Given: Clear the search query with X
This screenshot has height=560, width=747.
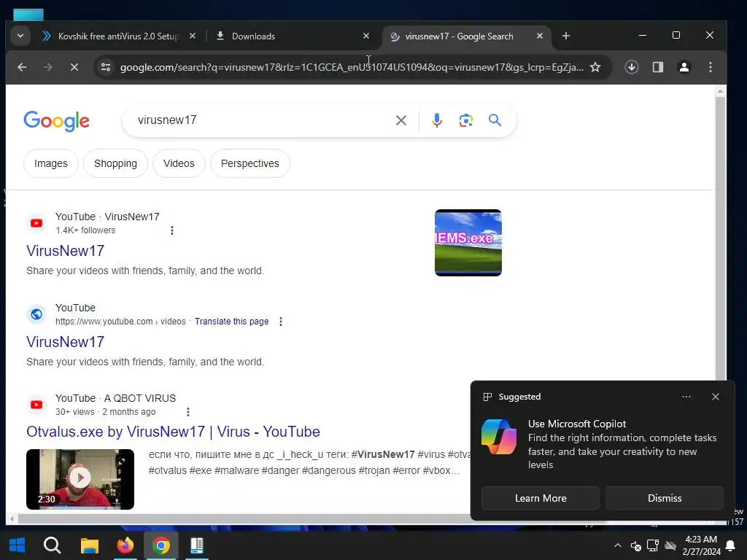Looking at the screenshot, I should coord(401,120).
